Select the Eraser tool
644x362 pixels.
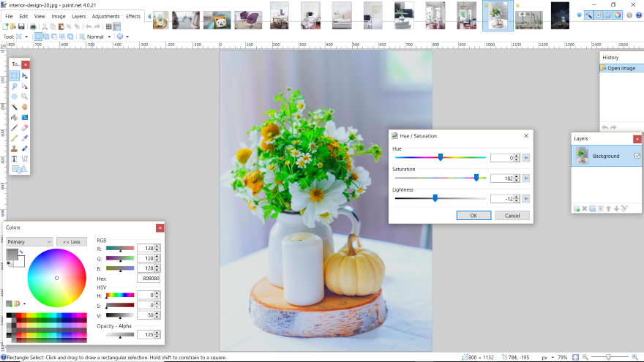(x=24, y=127)
